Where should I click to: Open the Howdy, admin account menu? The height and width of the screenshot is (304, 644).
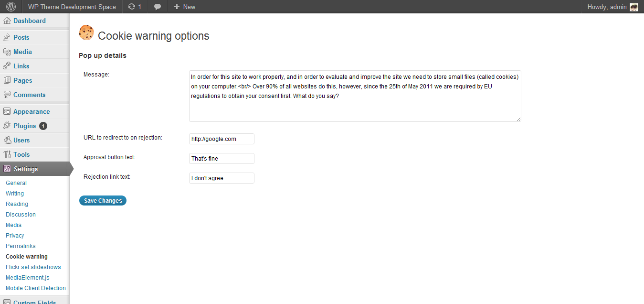612,7
